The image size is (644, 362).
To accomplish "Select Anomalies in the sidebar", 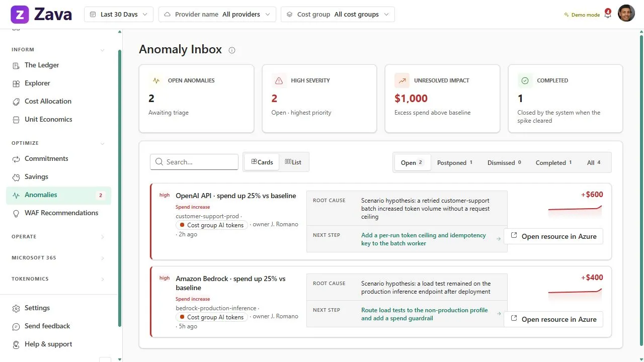I will pyautogui.click(x=58, y=195).
